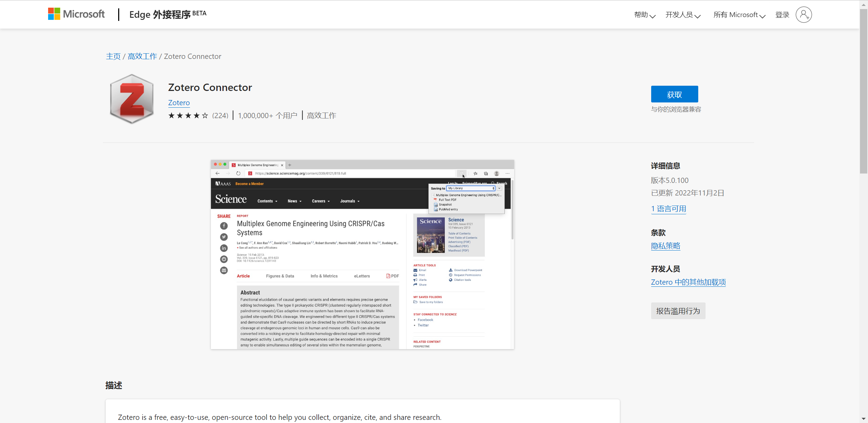Open the 高效工作 breadcrumb category
The image size is (868, 423).
click(142, 56)
